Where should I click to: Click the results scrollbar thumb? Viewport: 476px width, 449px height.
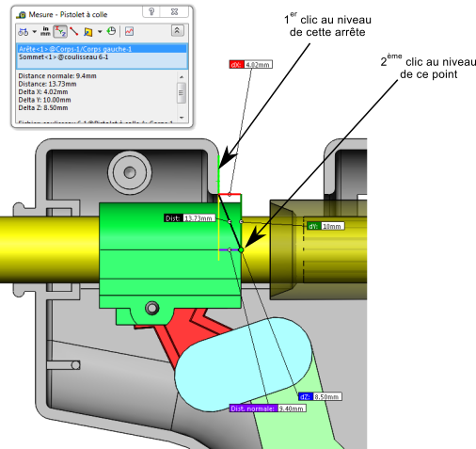tap(182, 93)
